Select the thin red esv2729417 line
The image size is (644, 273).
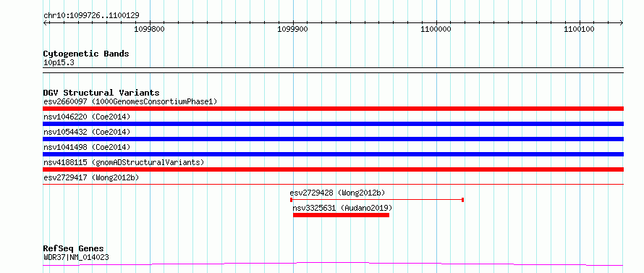point(333,185)
